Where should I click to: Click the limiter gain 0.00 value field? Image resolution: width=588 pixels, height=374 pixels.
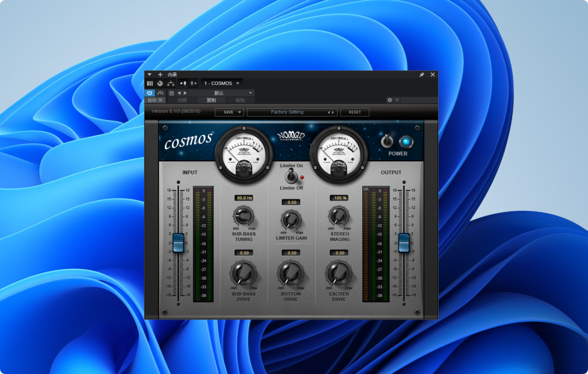[291, 202]
